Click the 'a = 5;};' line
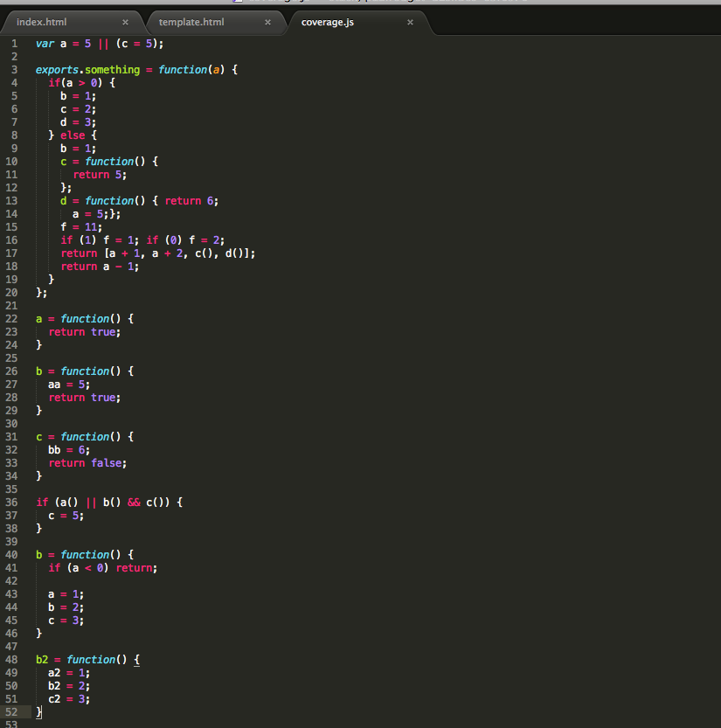This screenshot has height=728, width=721. coord(96,214)
